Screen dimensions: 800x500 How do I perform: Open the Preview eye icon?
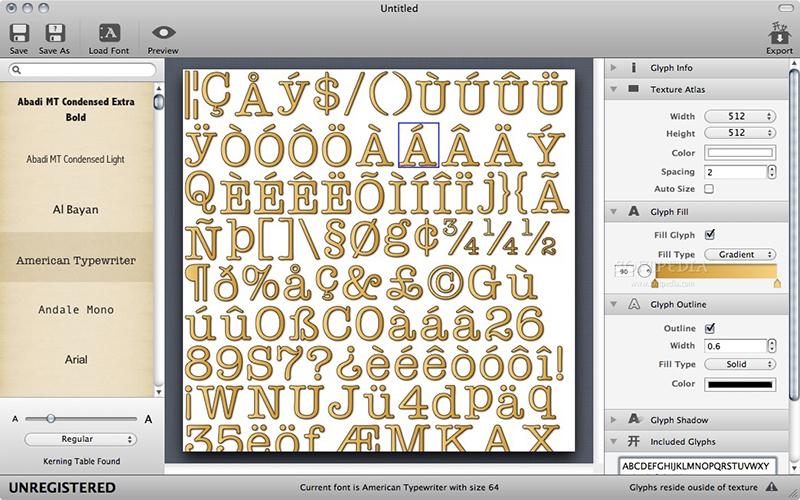[x=163, y=33]
